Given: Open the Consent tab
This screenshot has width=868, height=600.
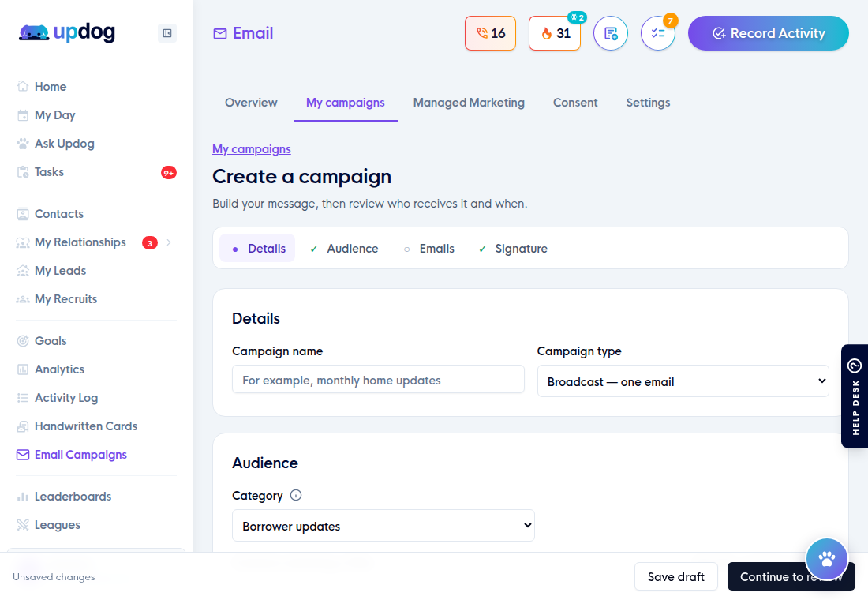Looking at the screenshot, I should [x=575, y=103].
